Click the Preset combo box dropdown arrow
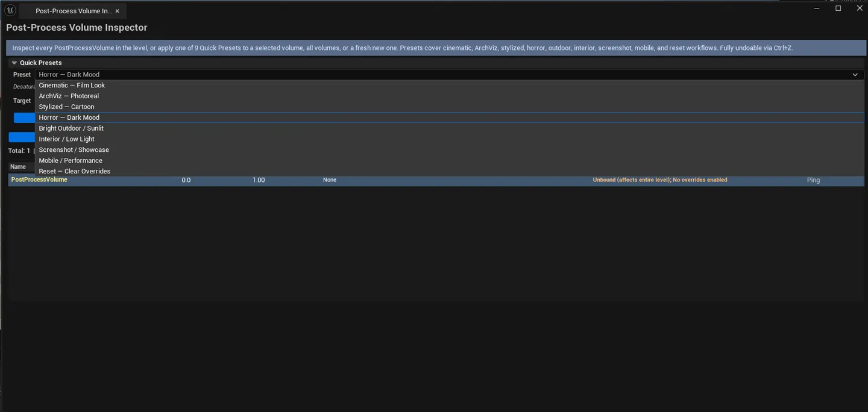This screenshot has height=412, width=868. tap(855, 75)
